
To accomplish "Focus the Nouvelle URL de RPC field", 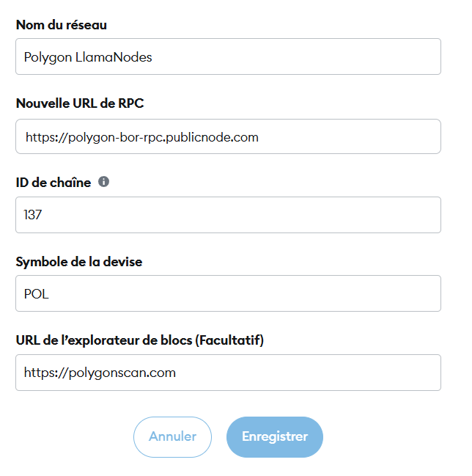I will pyautogui.click(x=228, y=136).
